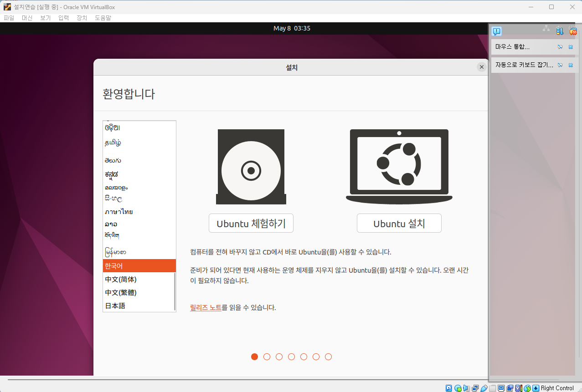Image resolution: width=582 pixels, height=392 pixels.
Task: Click the USB devices status icon
Action: pyautogui.click(x=484, y=388)
